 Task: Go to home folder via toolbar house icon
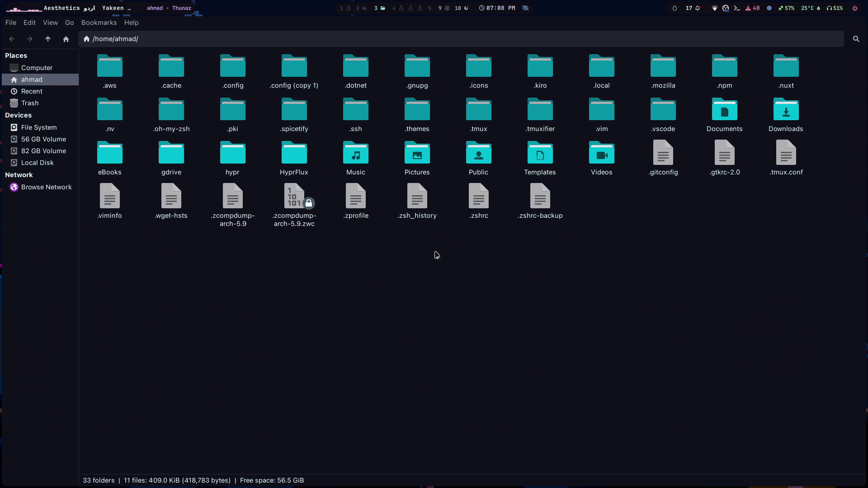point(66,39)
